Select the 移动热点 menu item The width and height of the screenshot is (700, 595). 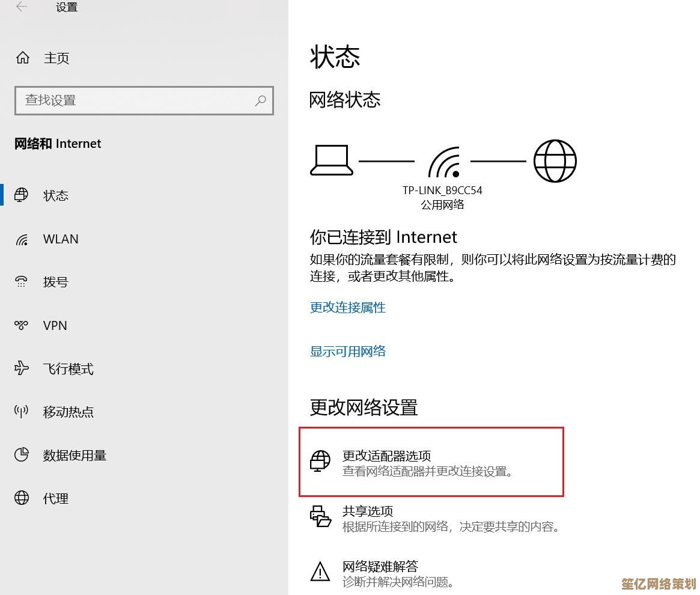pos(68,412)
